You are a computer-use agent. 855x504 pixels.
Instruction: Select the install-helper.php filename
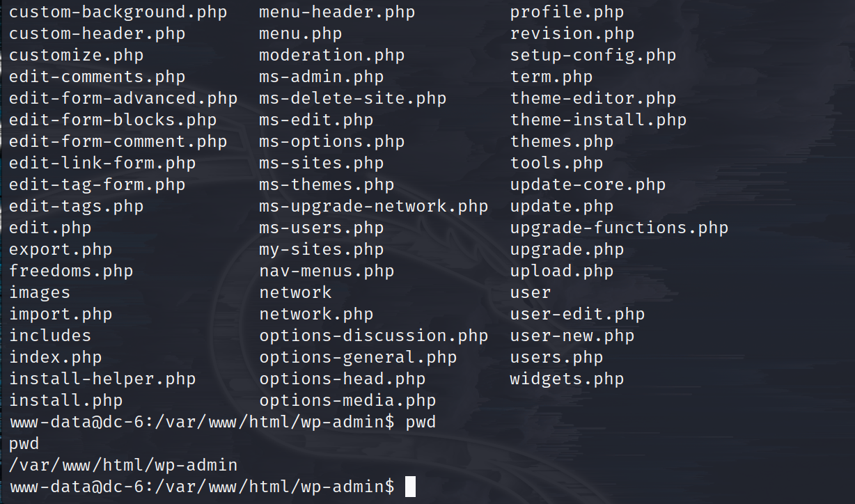102,379
